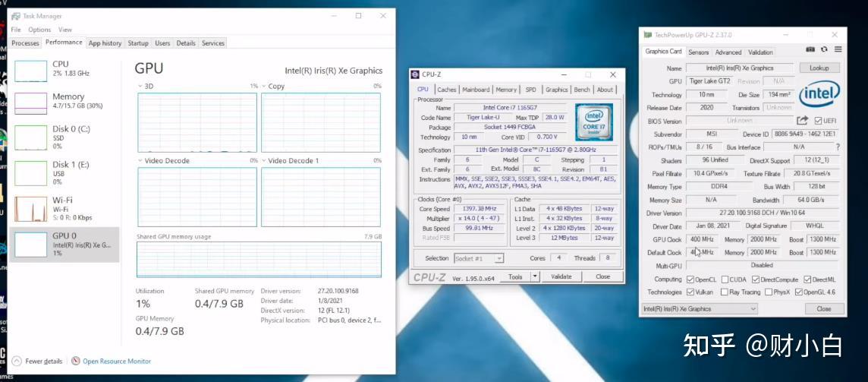Click the Close button in GPU-Z
This screenshot has width=868, height=382.
(824, 309)
